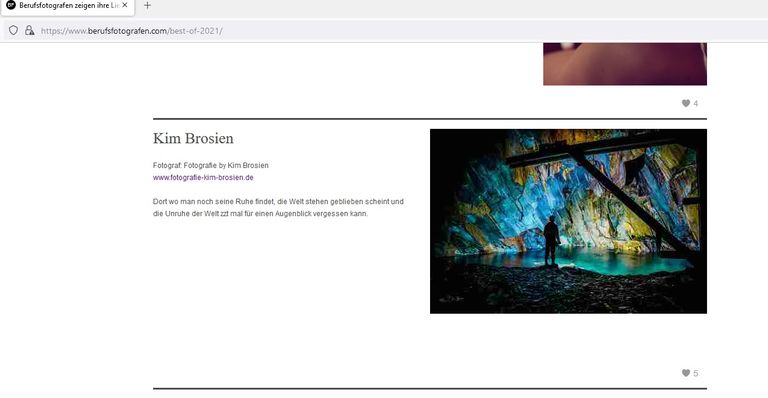
Task: Open the padlock site information icon
Action: [29, 30]
